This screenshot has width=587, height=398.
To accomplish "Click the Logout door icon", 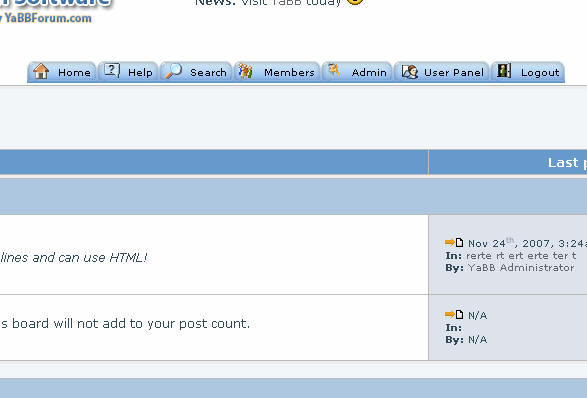I will click(x=504, y=70).
